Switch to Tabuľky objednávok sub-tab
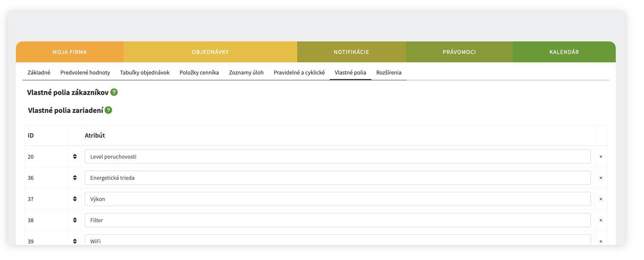Viewport: 644px width, 260px height. (145, 73)
